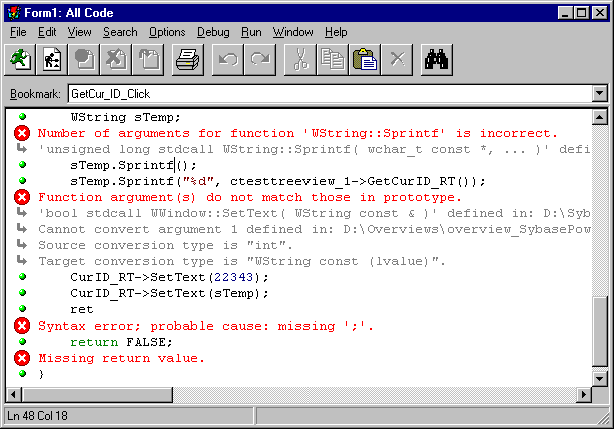This screenshot has width=614, height=429.
Task: Click the horizontal scrollbar thumb
Action: (98, 394)
